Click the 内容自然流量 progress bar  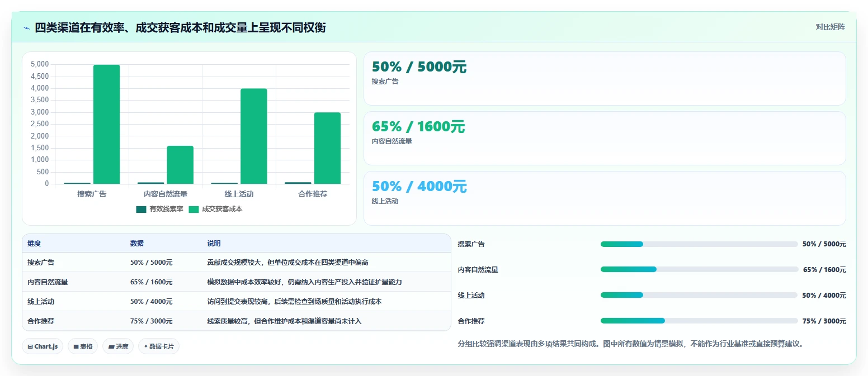coord(699,269)
